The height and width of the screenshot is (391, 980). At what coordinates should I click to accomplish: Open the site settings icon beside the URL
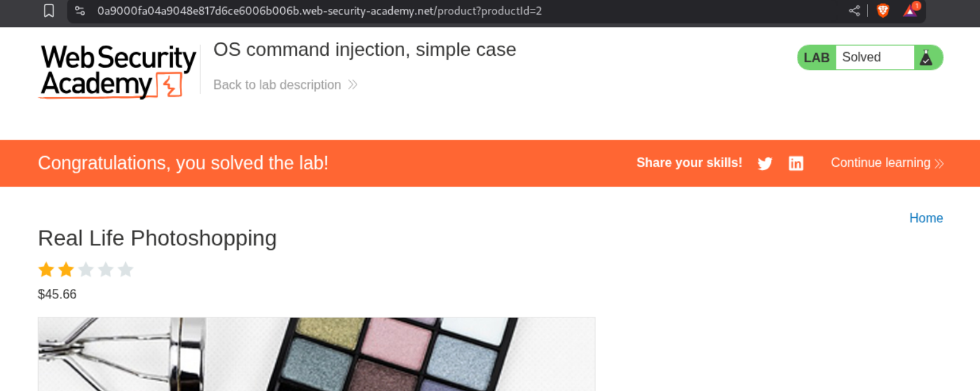(80, 11)
